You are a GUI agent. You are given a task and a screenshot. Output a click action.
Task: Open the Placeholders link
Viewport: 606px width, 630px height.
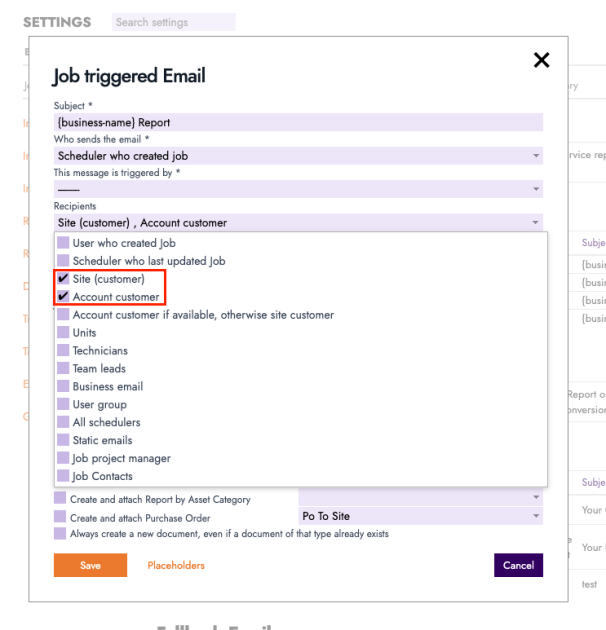[176, 565]
